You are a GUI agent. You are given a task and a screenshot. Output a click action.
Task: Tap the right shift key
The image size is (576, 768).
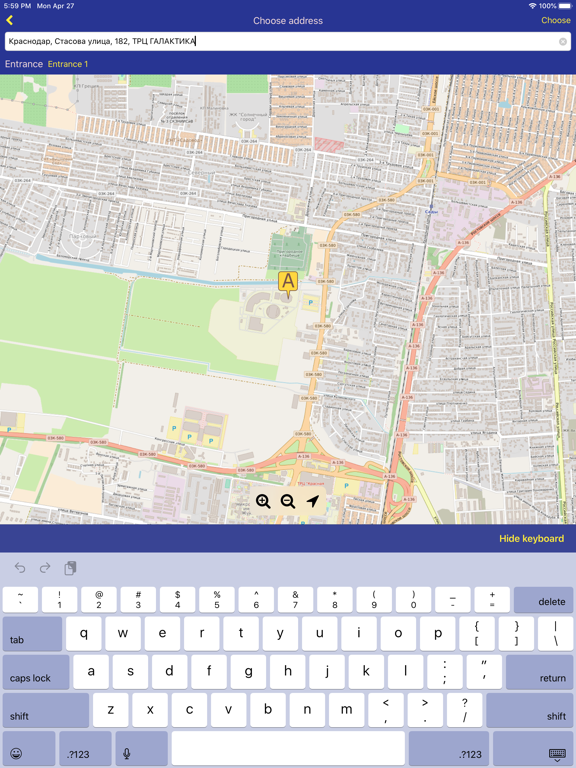[x=529, y=710]
